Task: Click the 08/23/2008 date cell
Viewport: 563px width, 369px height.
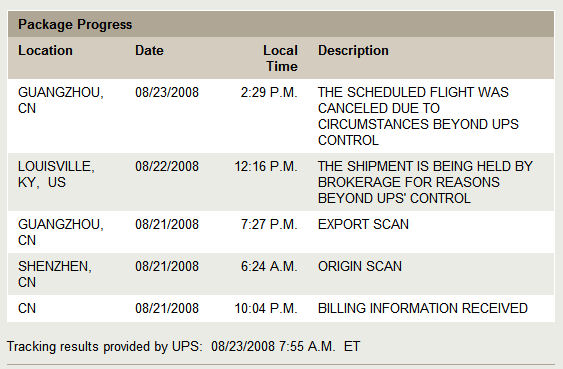Action: 167,92
